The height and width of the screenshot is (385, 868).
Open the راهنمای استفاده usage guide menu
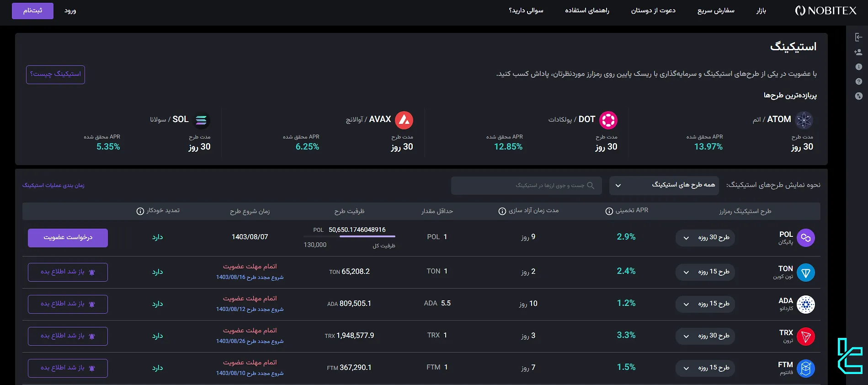click(587, 11)
